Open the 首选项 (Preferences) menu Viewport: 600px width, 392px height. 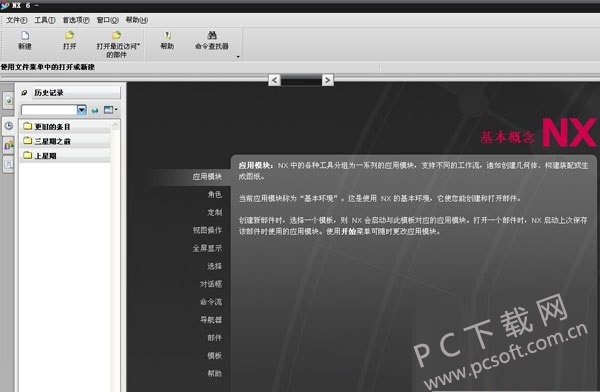point(76,20)
